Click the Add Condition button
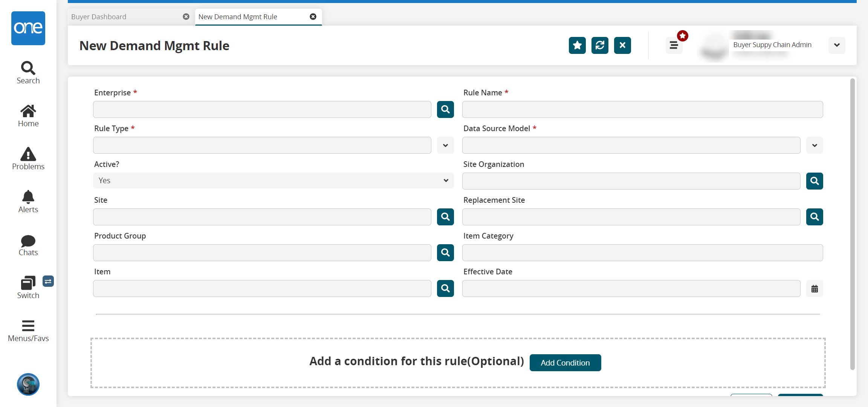 pyautogui.click(x=565, y=363)
